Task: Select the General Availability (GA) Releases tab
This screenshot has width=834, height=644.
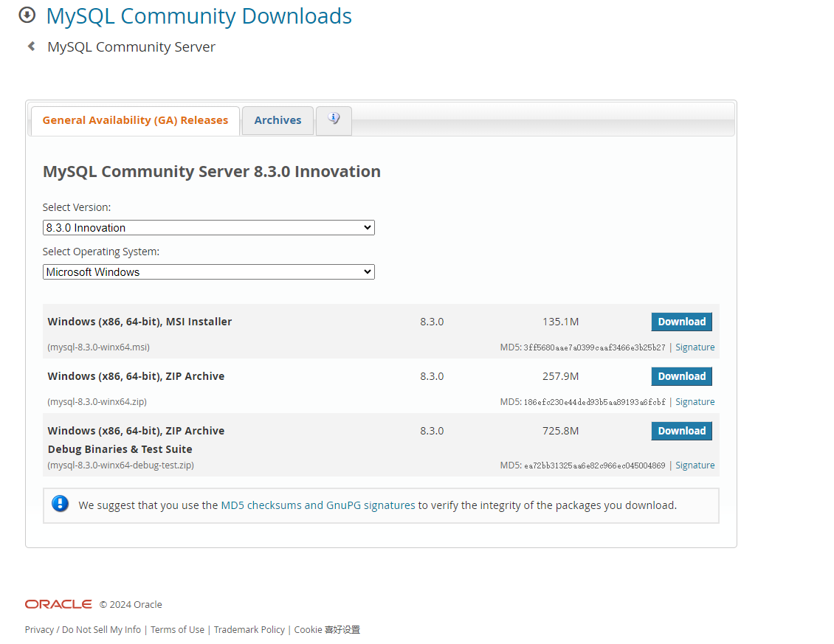Action: tap(135, 120)
